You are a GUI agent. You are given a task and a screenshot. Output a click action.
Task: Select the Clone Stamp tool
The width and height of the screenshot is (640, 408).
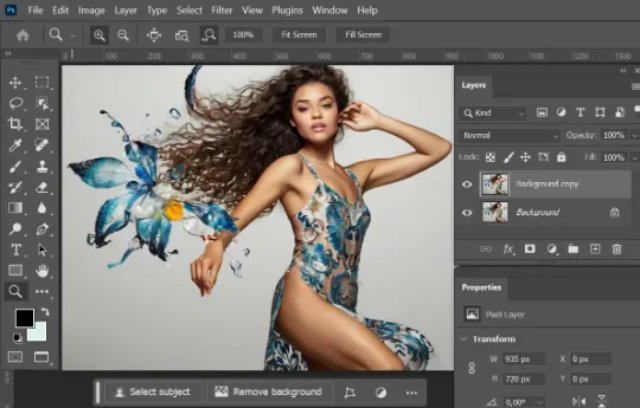pos(42,166)
